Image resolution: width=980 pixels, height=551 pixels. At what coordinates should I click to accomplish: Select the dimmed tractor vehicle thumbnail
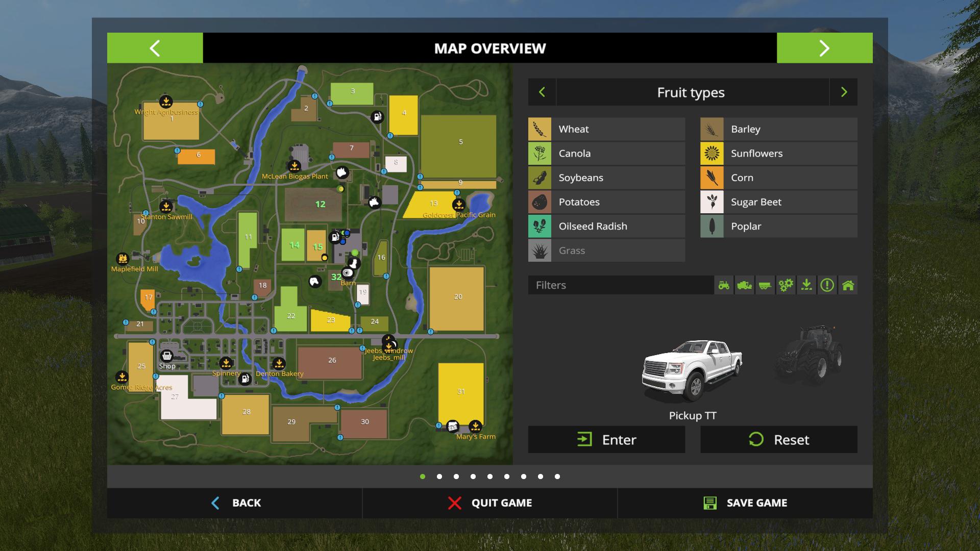(809, 355)
